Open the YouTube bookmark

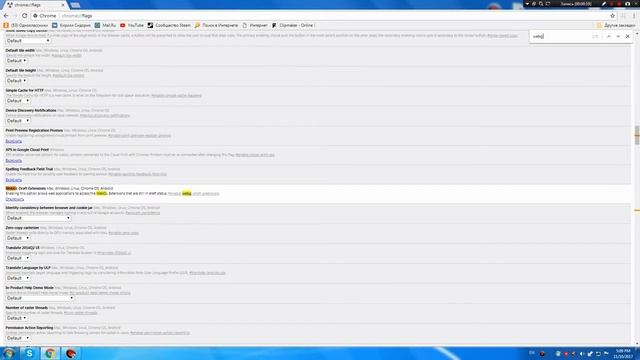[x=132, y=25]
